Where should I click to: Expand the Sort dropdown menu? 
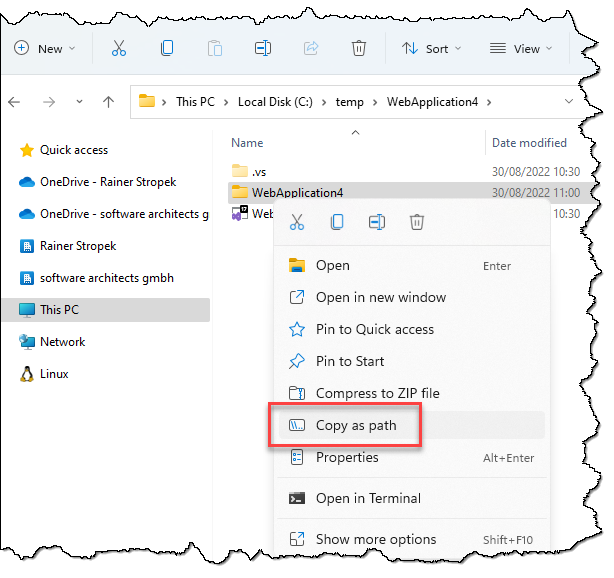coord(431,48)
